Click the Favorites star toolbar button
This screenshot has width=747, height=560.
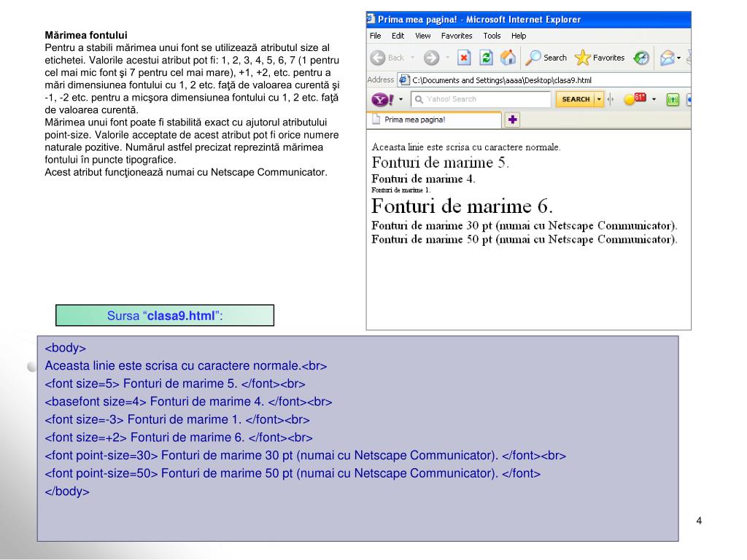tap(600, 58)
